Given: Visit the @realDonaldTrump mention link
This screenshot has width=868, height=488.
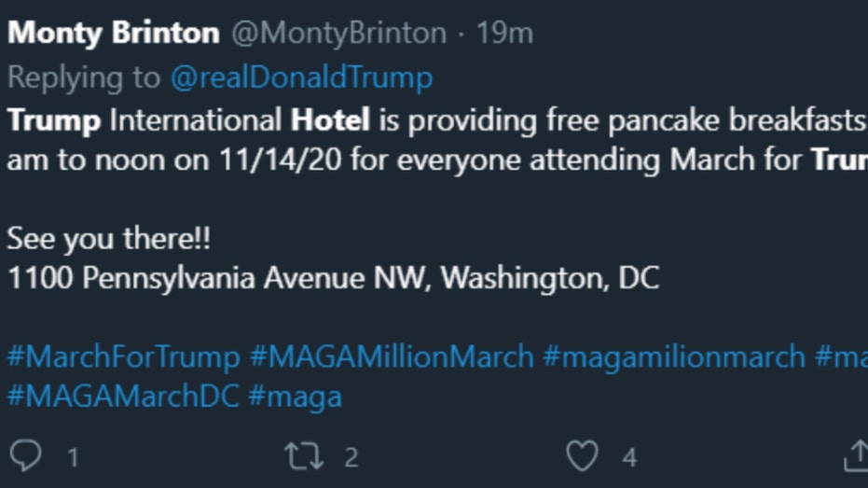Looking at the screenshot, I should point(302,77).
